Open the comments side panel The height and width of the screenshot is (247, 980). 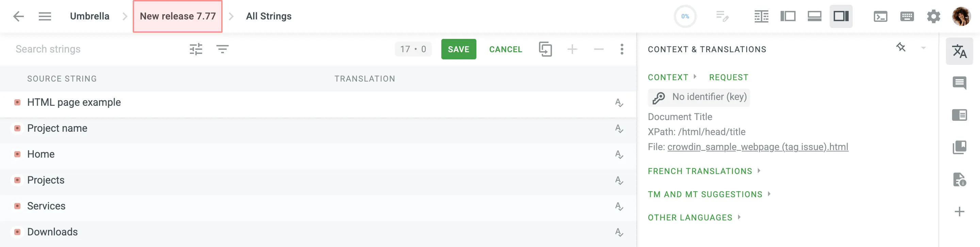959,83
